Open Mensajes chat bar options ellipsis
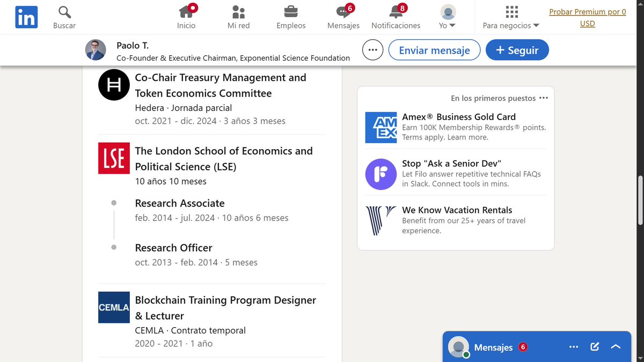The width and height of the screenshot is (644, 362). 574,347
